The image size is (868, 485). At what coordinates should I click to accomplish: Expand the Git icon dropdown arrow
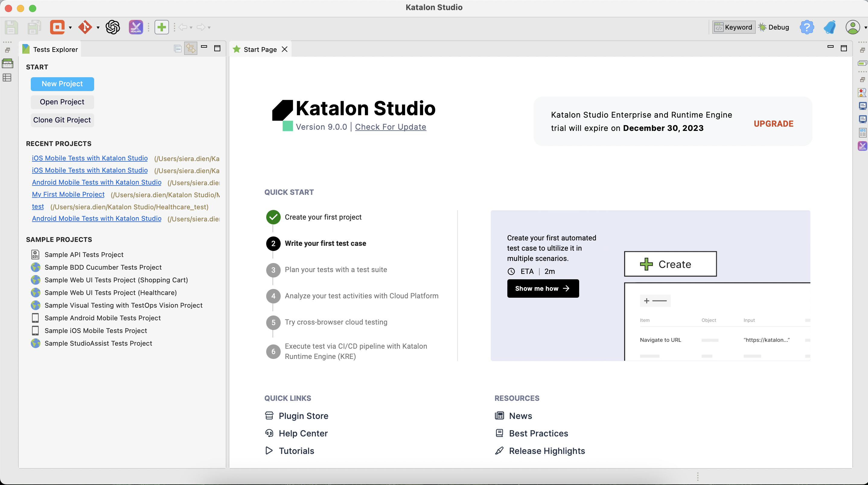pyautogui.click(x=98, y=28)
